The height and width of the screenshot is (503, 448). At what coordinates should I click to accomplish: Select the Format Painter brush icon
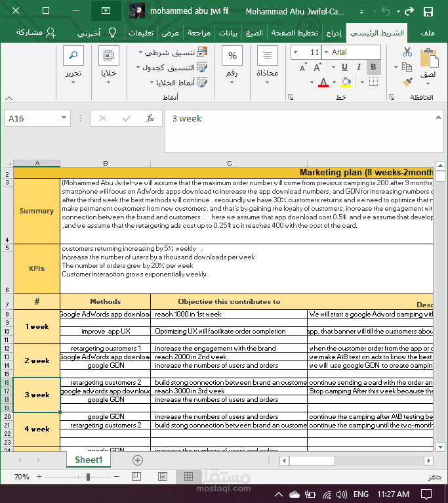tap(407, 82)
